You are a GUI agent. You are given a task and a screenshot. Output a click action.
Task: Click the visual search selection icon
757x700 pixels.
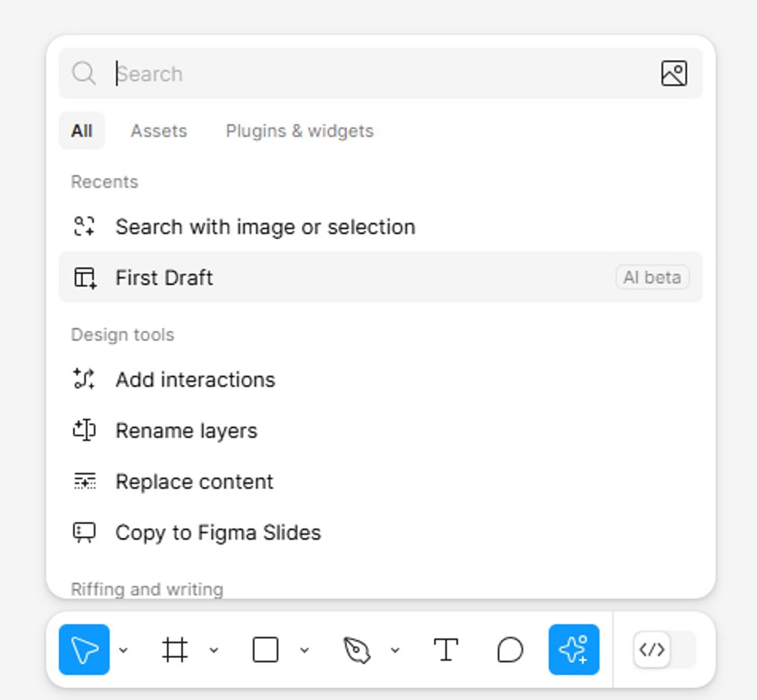coord(84,226)
